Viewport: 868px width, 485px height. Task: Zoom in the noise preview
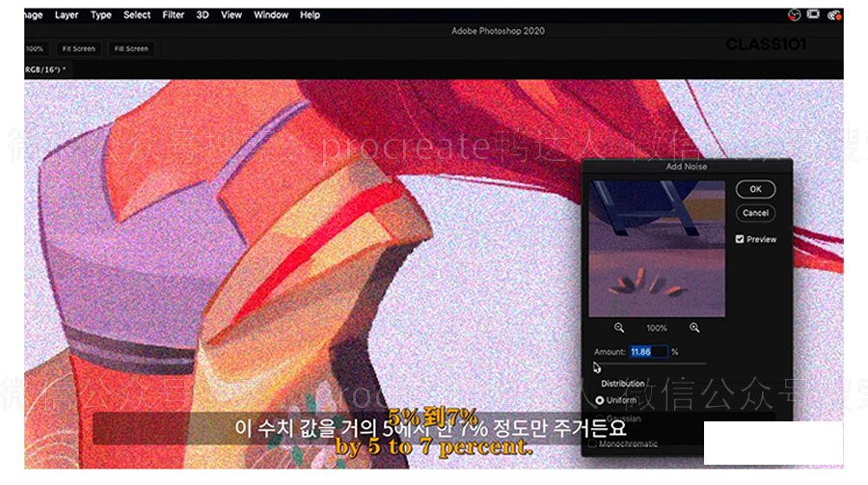(694, 328)
